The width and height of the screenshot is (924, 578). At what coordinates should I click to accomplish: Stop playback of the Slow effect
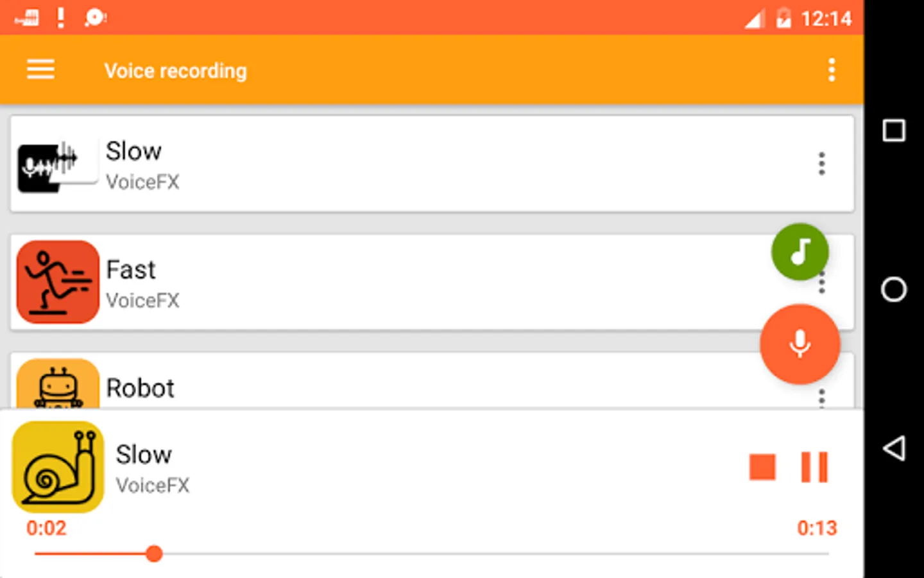(762, 467)
